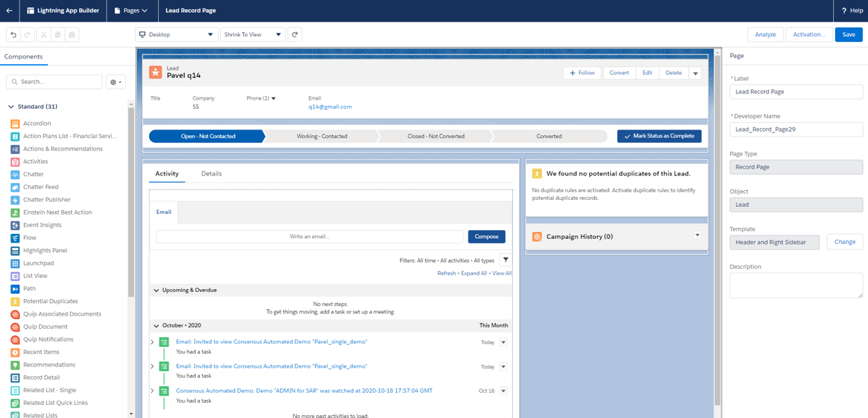This screenshot has height=418, width=868.
Task: Click the Save button
Action: (x=848, y=34)
